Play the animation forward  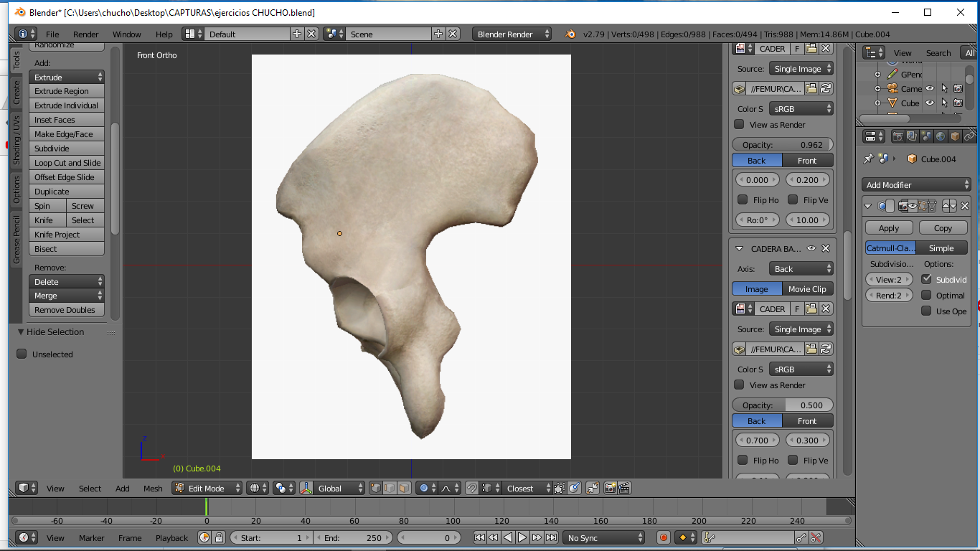point(522,537)
